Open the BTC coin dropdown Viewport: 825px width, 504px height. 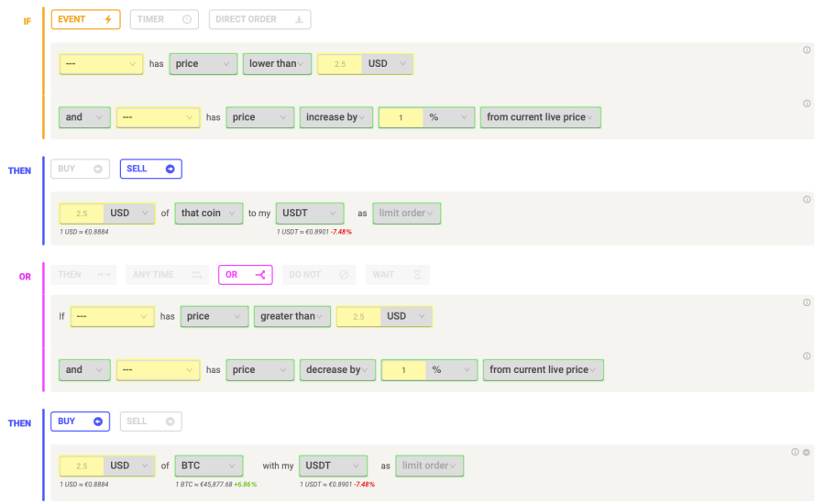209,466
